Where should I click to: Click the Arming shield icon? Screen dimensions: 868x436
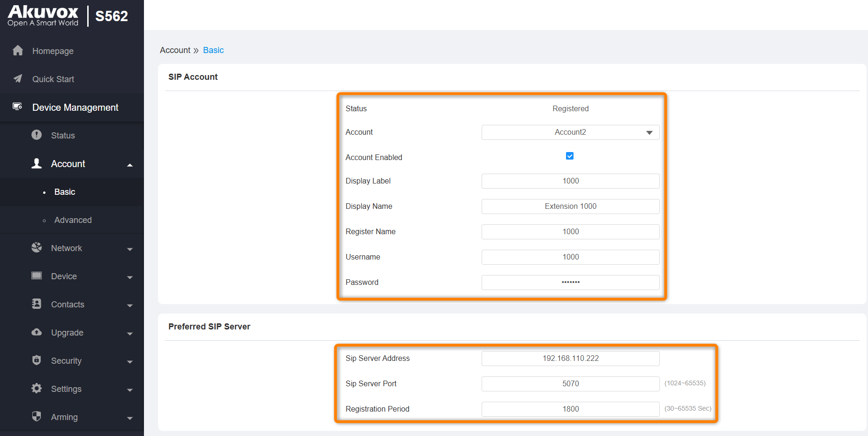[x=37, y=416]
